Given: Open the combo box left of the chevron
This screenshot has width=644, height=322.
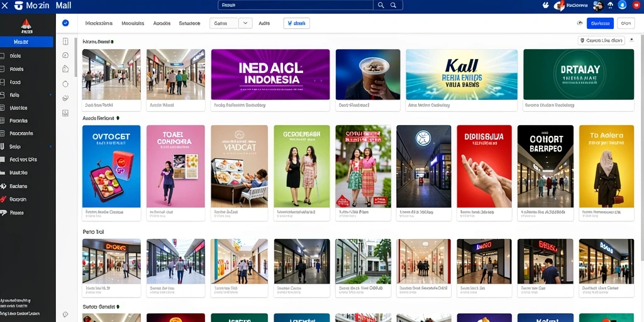Looking at the screenshot, I should [x=224, y=23].
